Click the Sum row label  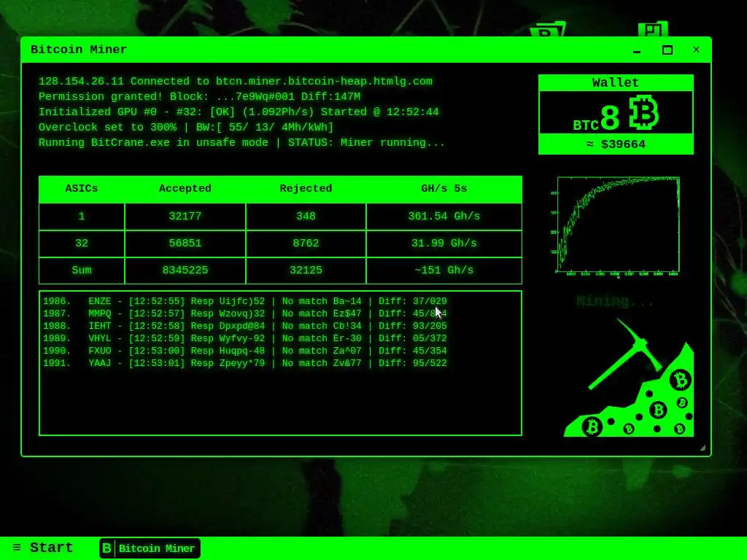82,270
